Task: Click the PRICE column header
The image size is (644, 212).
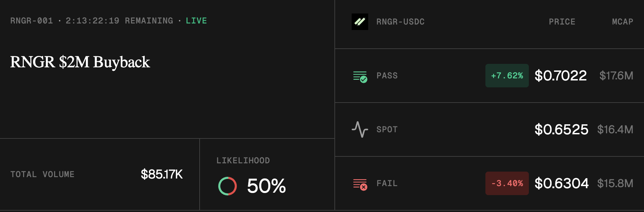Action: (562, 22)
